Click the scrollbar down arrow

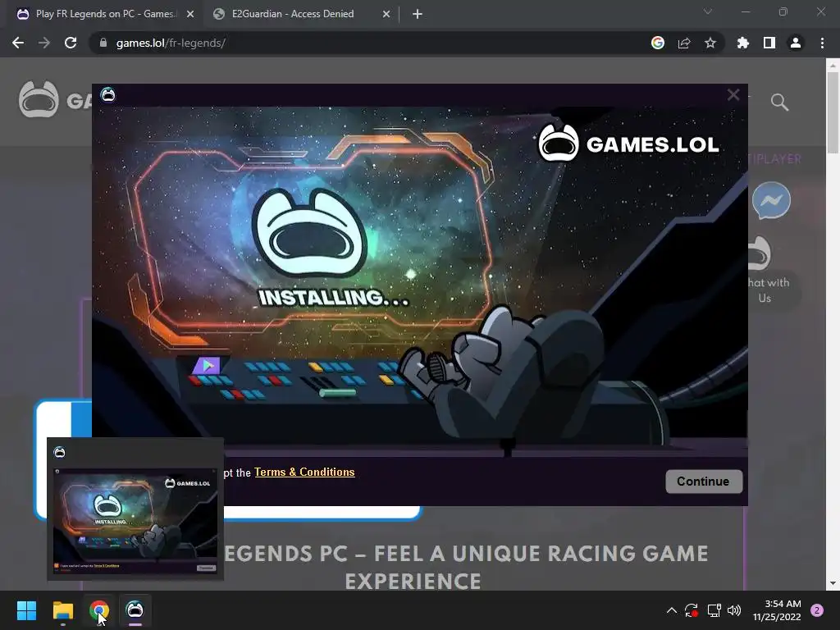click(833, 583)
